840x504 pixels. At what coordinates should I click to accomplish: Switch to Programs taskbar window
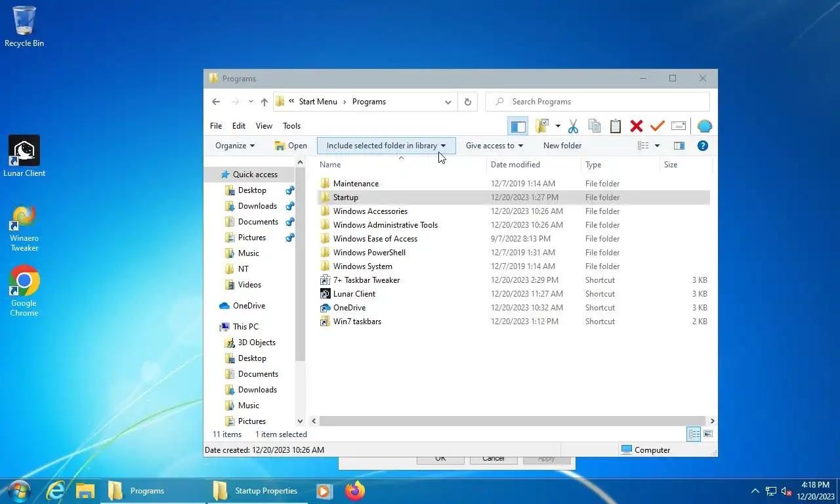click(x=152, y=491)
